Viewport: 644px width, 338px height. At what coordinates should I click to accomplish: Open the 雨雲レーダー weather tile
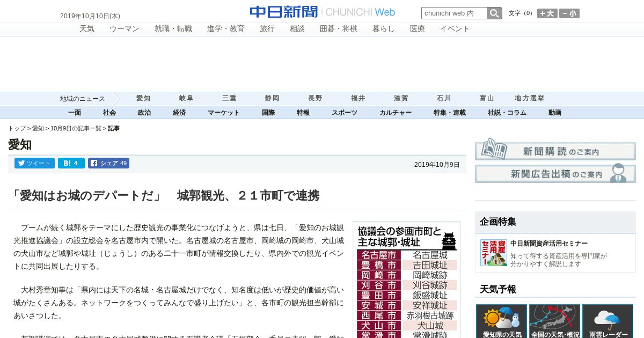pyautogui.click(x=608, y=321)
